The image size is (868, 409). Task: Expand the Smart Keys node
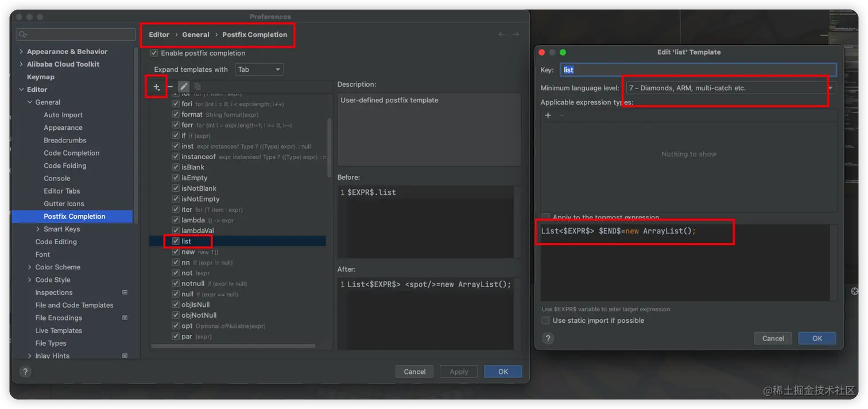(38, 229)
